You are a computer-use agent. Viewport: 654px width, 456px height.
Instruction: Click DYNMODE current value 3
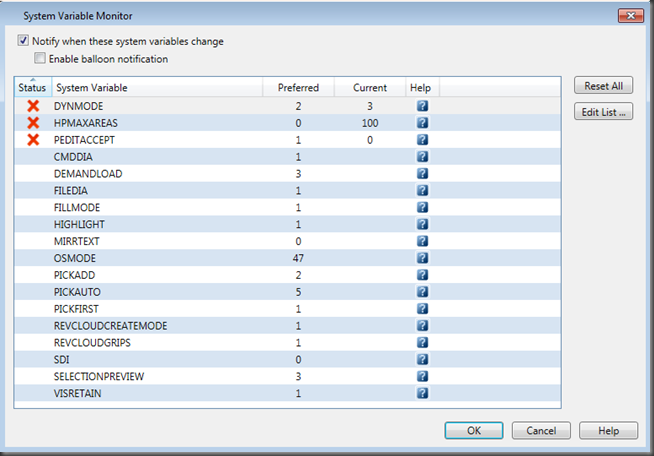pyautogui.click(x=370, y=106)
